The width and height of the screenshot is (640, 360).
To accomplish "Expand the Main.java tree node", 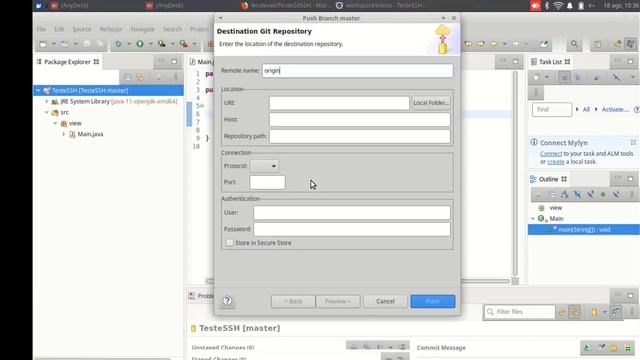I will (64, 134).
